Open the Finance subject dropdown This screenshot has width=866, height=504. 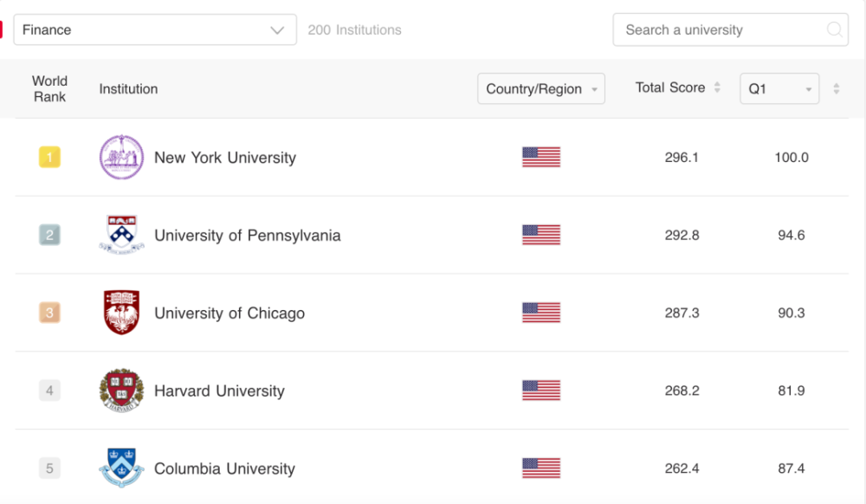point(154,30)
